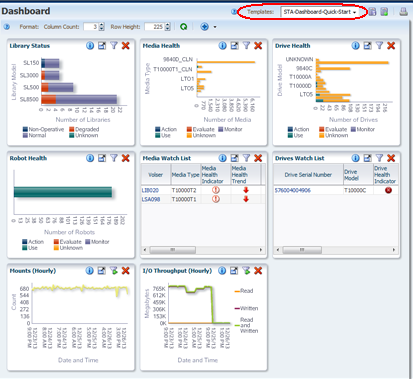Click the red down trend arrow for LIB020

click(x=246, y=190)
